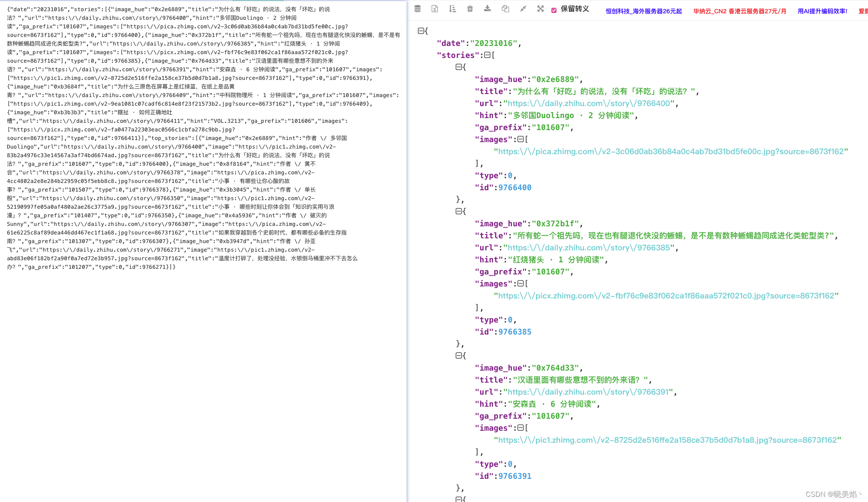Screen dimensions: 868x502
Task: Click the expand-all arrows icon
Action: (541, 9)
